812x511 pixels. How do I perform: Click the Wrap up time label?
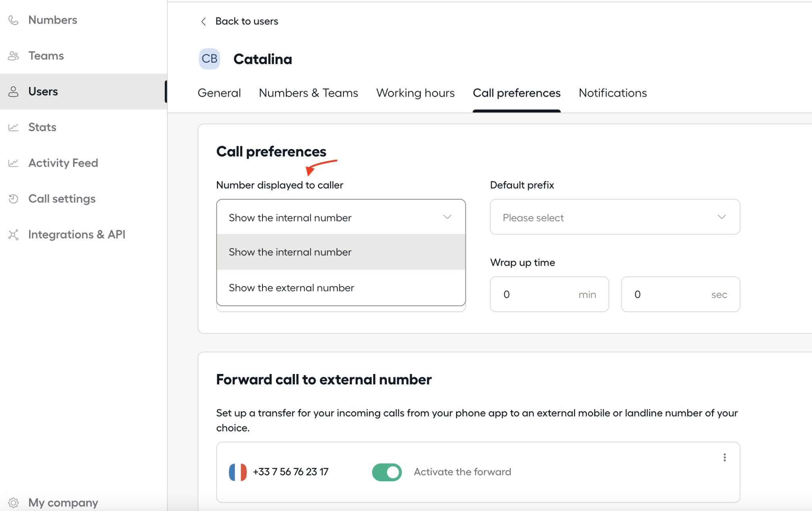522,263
